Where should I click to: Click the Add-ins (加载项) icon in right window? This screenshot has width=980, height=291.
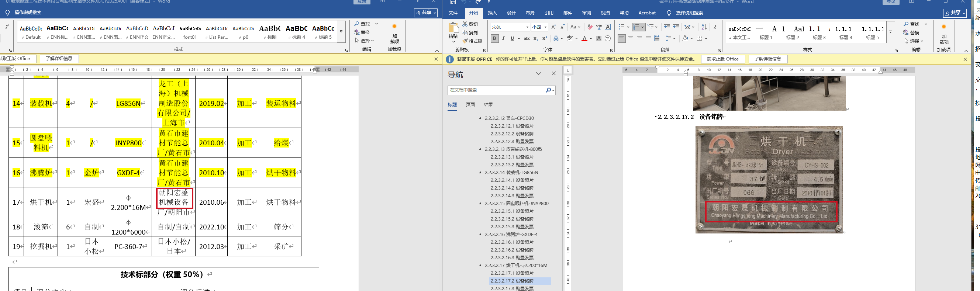(x=944, y=27)
